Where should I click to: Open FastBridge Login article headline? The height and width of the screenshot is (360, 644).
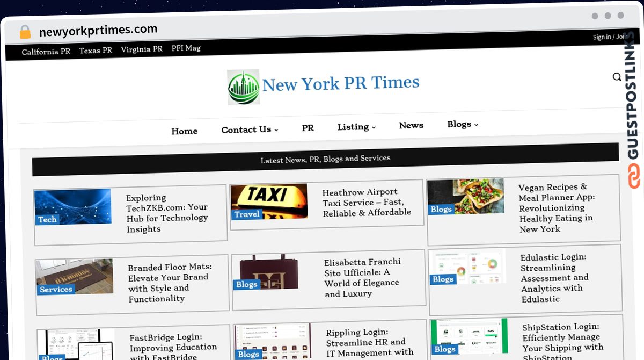173,347
